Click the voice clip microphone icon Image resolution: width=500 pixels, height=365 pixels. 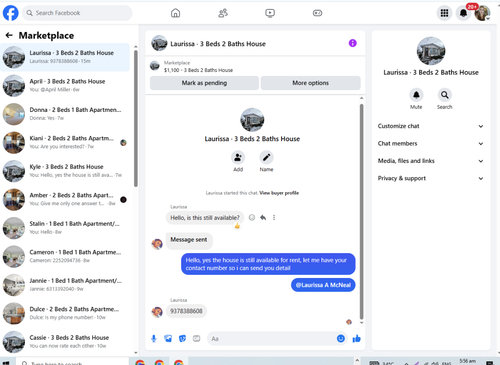(x=154, y=339)
